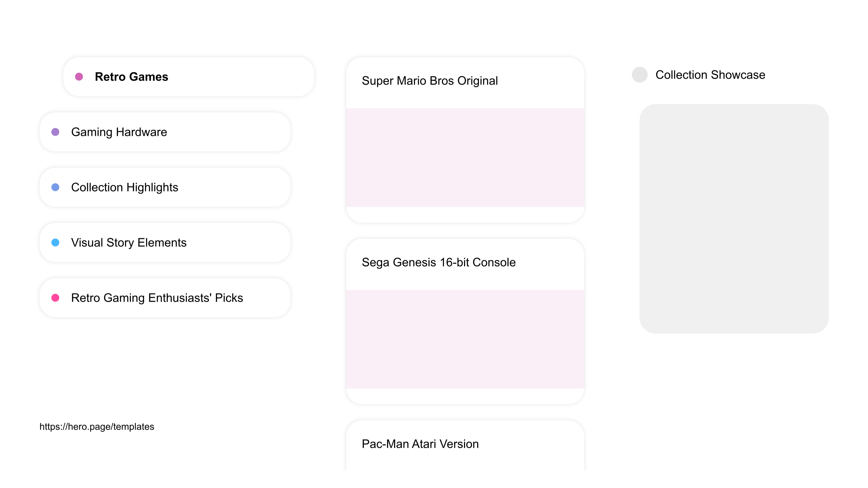Click the Collection Showcase heading
This screenshot has width=868, height=488.
click(x=710, y=75)
